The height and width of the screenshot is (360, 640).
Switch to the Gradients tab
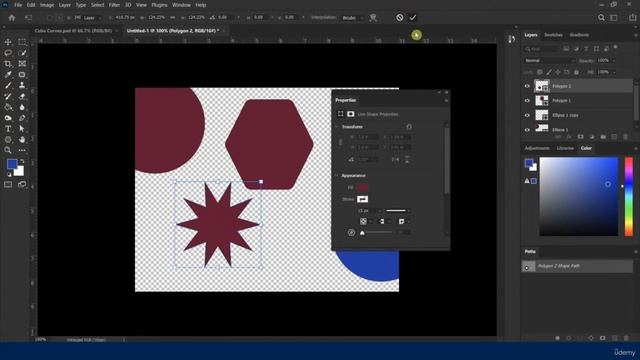pyautogui.click(x=579, y=35)
